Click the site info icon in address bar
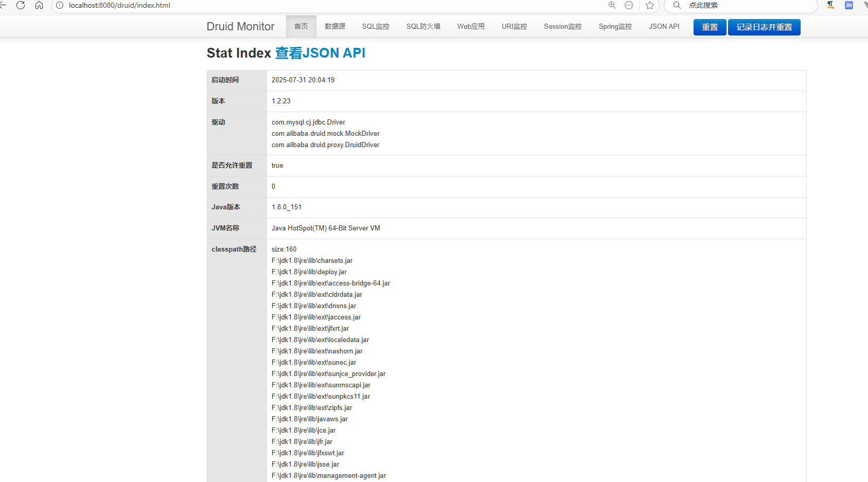This screenshot has height=482, width=868. pyautogui.click(x=60, y=5)
